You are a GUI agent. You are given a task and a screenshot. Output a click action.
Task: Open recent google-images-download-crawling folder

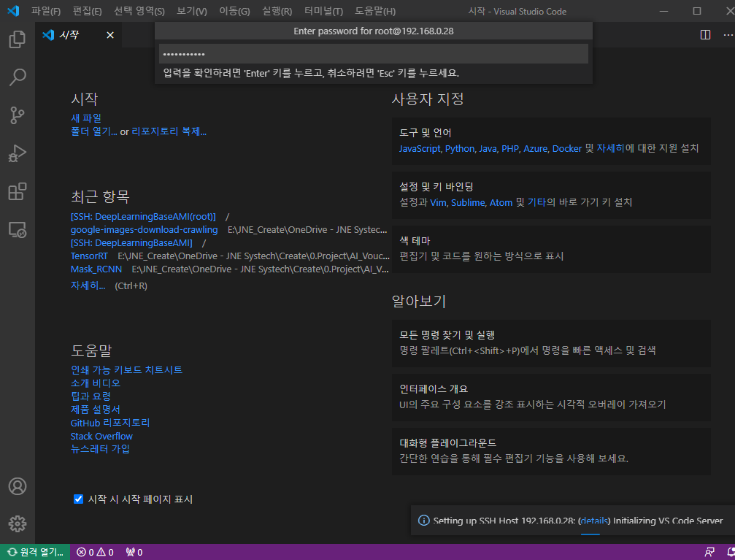tap(144, 230)
